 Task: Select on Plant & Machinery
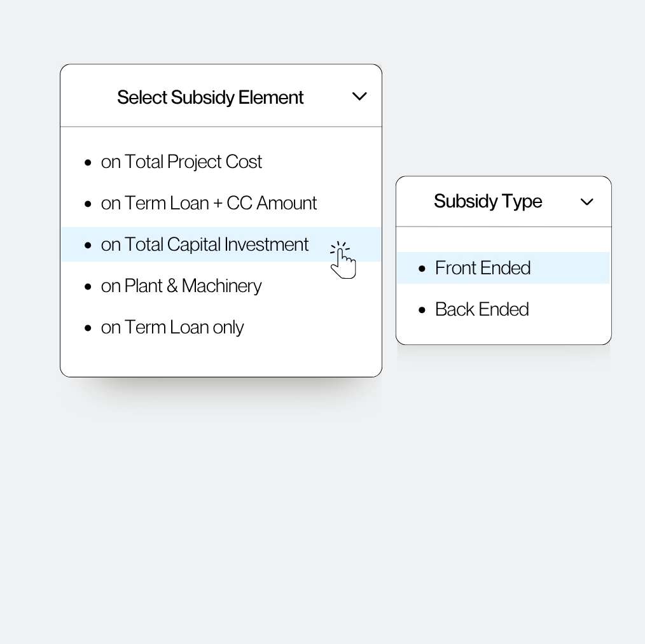tap(181, 286)
